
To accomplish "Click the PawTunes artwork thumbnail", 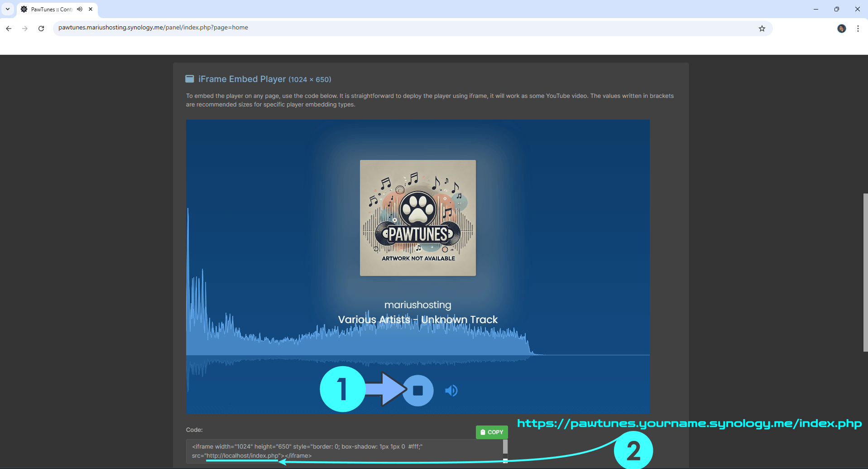I will (418, 218).
